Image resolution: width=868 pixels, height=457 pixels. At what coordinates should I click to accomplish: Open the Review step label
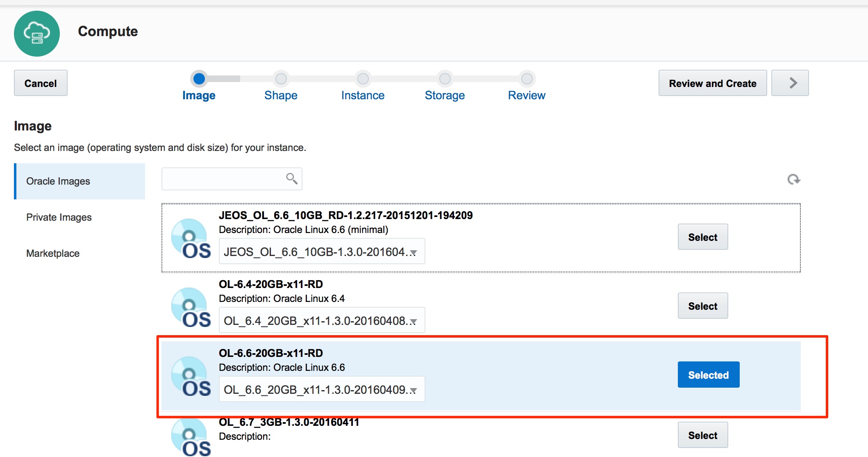tap(527, 95)
